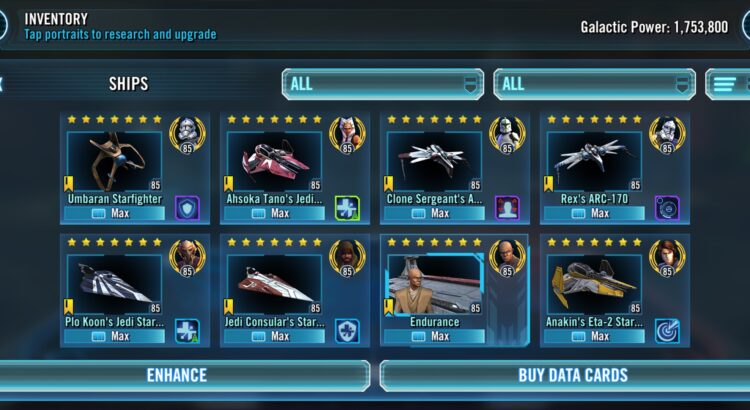Viewport: 750px width, 410px height.
Task: Open the Umbaran Starfighter ship thumbnail
Action: [x=114, y=162]
